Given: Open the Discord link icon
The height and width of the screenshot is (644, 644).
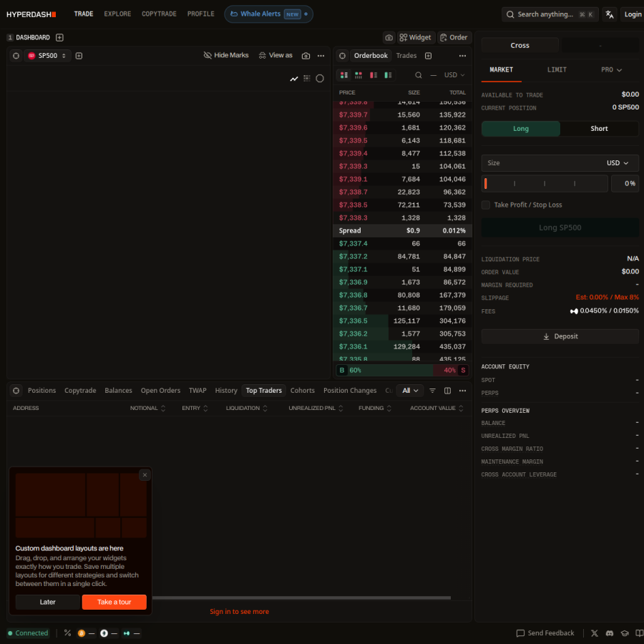Looking at the screenshot, I should [x=609, y=633].
